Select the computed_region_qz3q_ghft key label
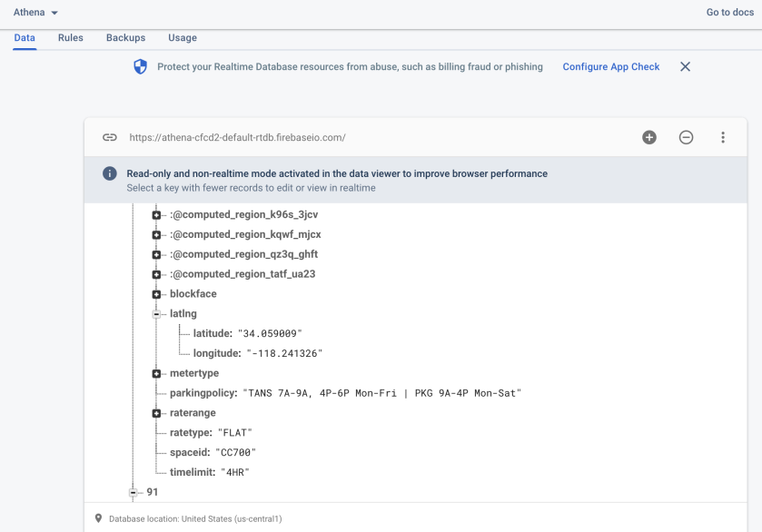Screen dimensions: 762x532 click(x=244, y=254)
